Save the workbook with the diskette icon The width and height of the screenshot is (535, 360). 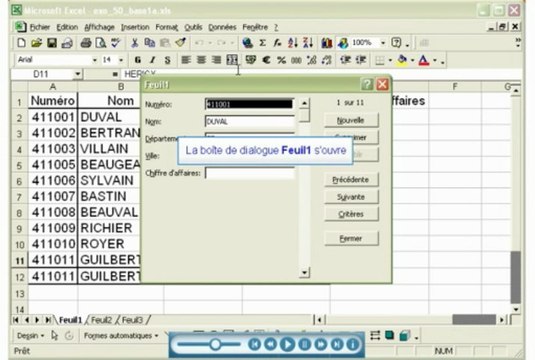(52, 43)
